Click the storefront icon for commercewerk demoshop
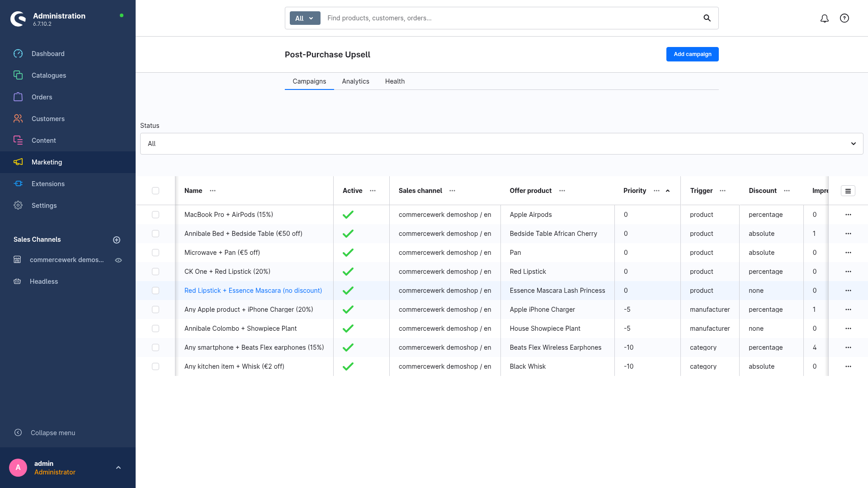Screen dimensions: 868x488 (17, 260)
